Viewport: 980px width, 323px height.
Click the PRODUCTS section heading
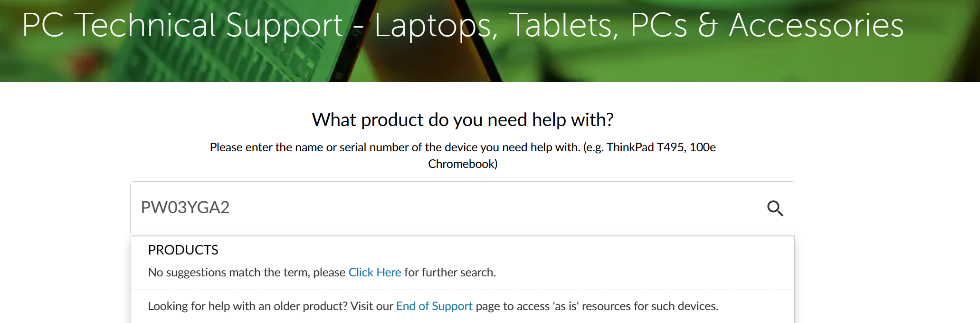183,250
